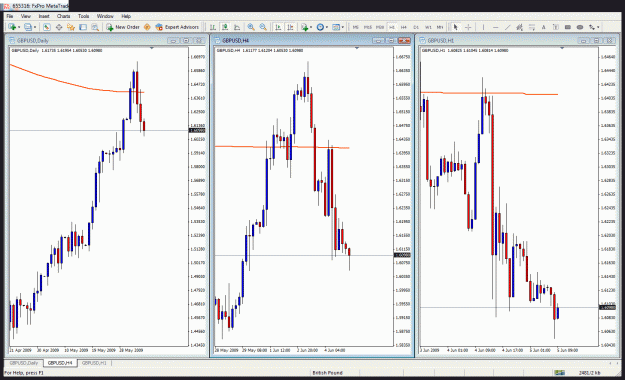
Task: Click the Expert Advisors button
Action: [177, 27]
